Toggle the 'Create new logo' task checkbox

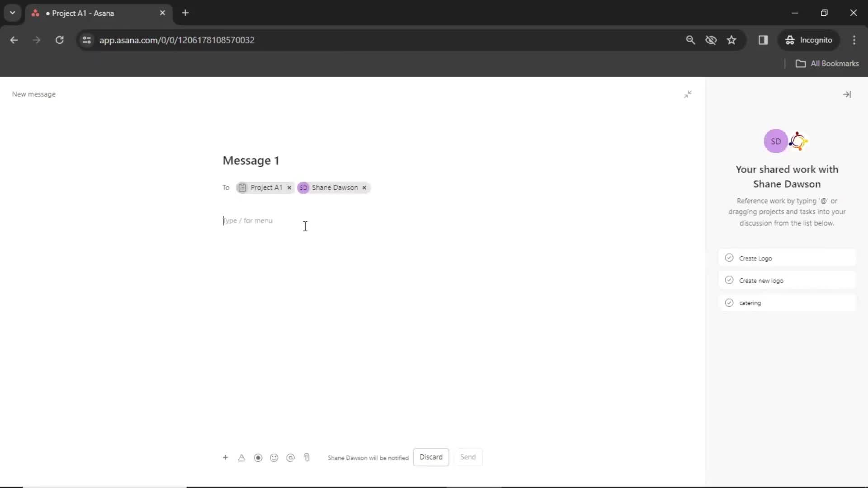point(728,280)
